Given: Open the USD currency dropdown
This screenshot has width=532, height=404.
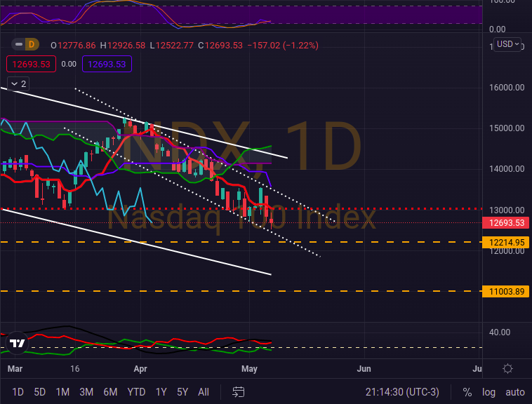Looking at the screenshot, I should coord(507,44).
